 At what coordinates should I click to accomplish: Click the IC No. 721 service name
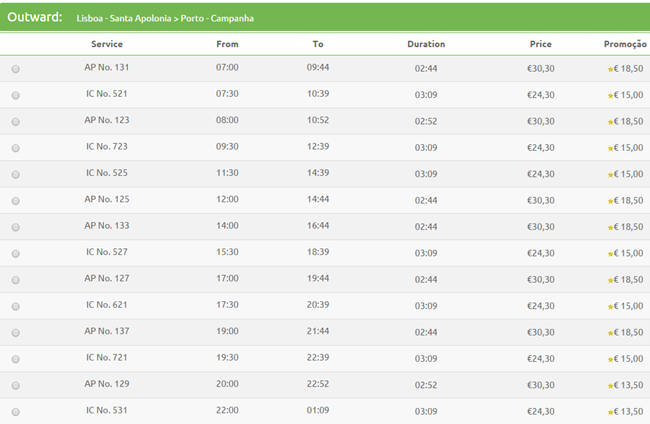tap(107, 358)
